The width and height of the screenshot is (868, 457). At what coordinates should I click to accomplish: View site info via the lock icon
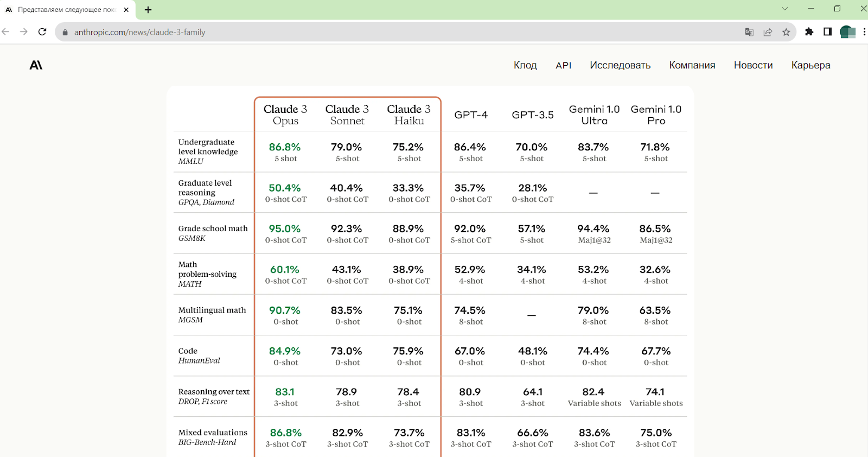point(65,32)
